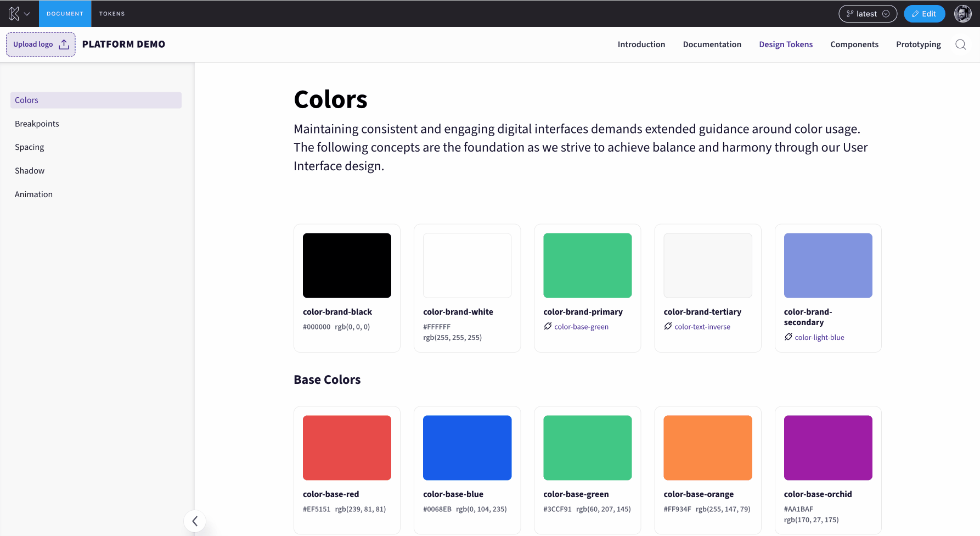Open the user profile avatar
The width and height of the screenshot is (980, 536).
coord(962,14)
